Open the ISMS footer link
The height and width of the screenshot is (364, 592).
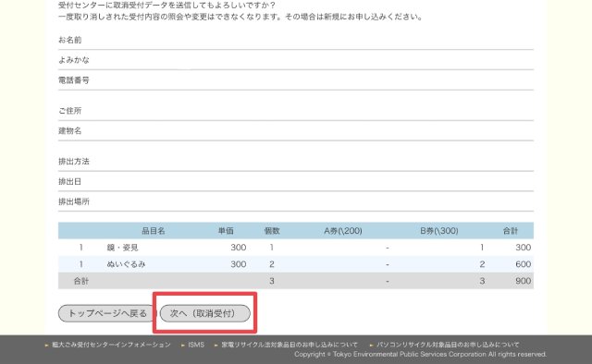point(196,345)
